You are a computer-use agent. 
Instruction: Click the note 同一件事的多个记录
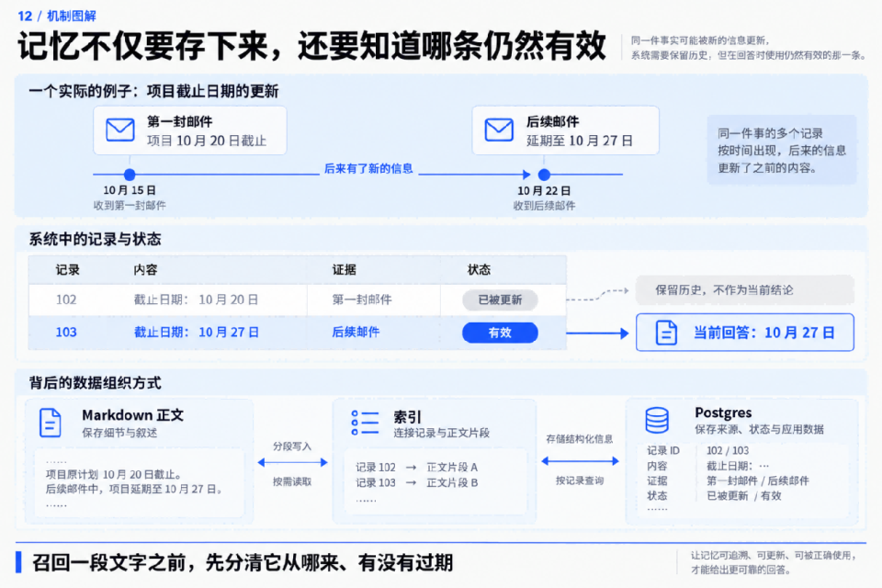(770, 133)
